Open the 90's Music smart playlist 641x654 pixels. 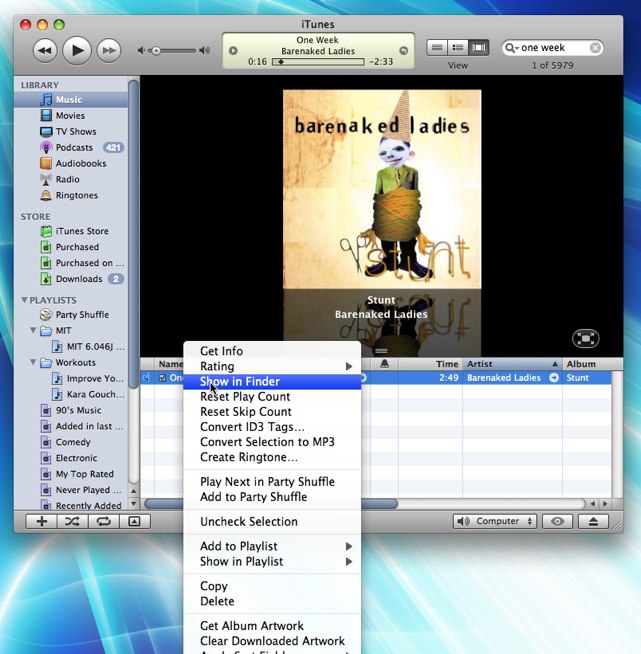pyautogui.click(x=71, y=410)
